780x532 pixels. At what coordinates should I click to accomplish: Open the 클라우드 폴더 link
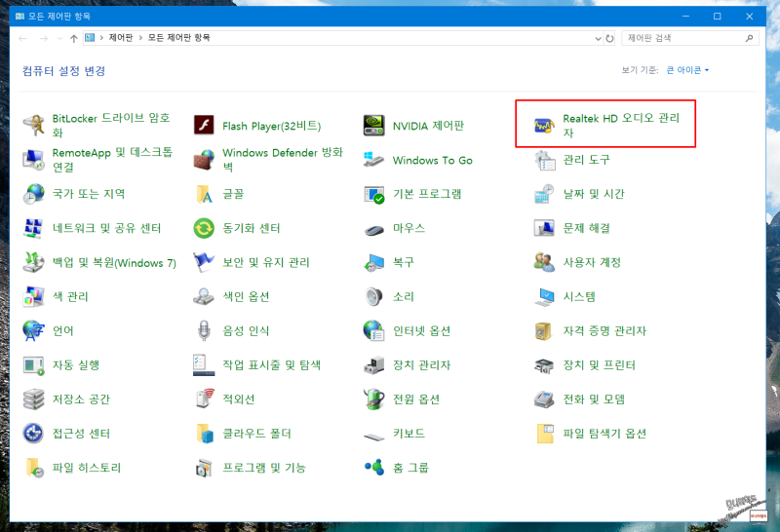256,434
